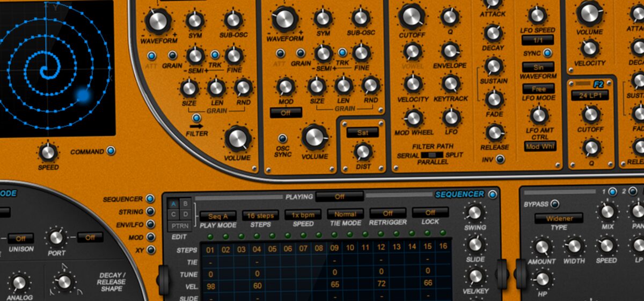Click the DECAY envelope knob
The height and width of the screenshot is (301, 644).
tap(493, 33)
